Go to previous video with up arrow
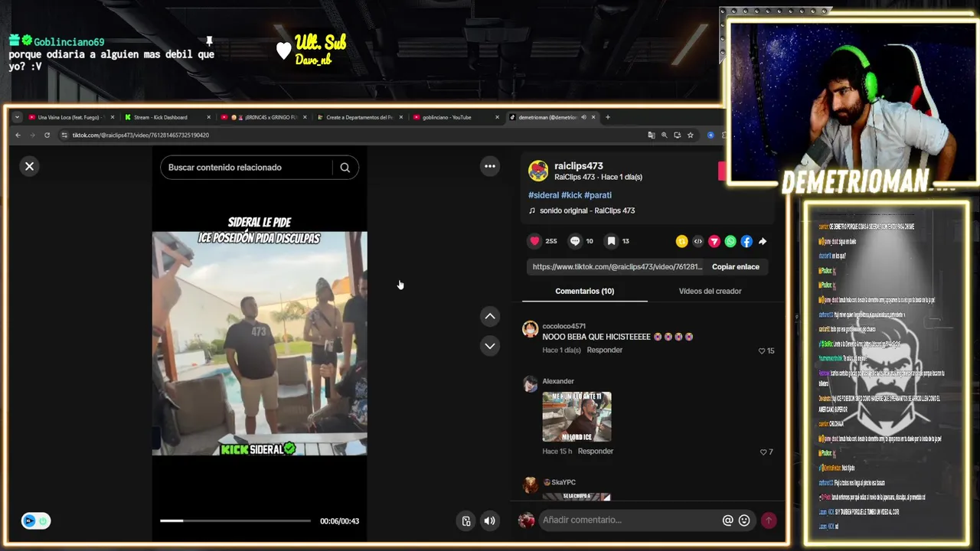This screenshot has height=551, width=980. coord(490,316)
